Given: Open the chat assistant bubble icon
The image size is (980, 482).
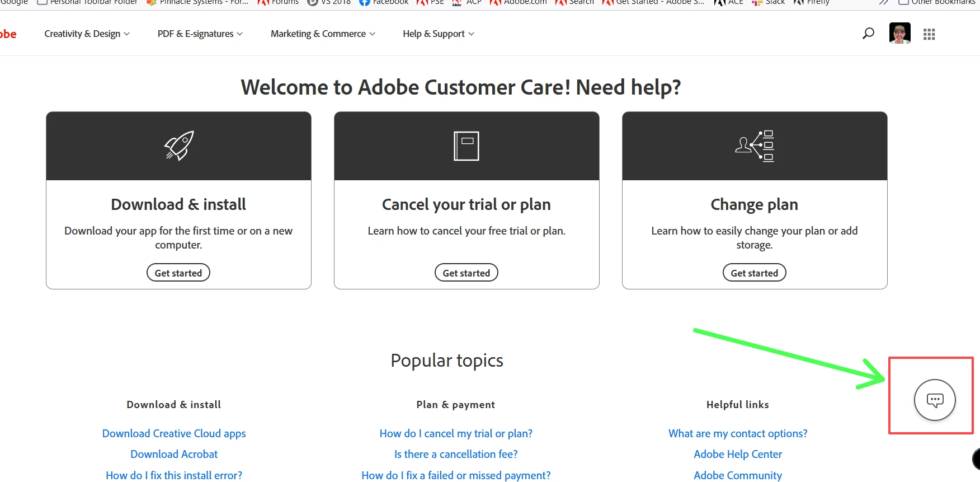Looking at the screenshot, I should pyautogui.click(x=935, y=400).
